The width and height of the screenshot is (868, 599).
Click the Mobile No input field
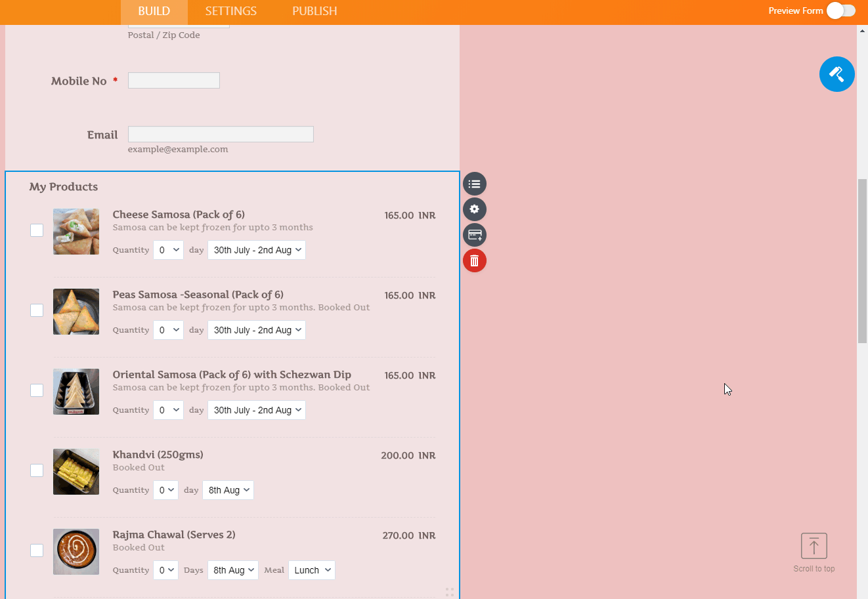point(174,81)
